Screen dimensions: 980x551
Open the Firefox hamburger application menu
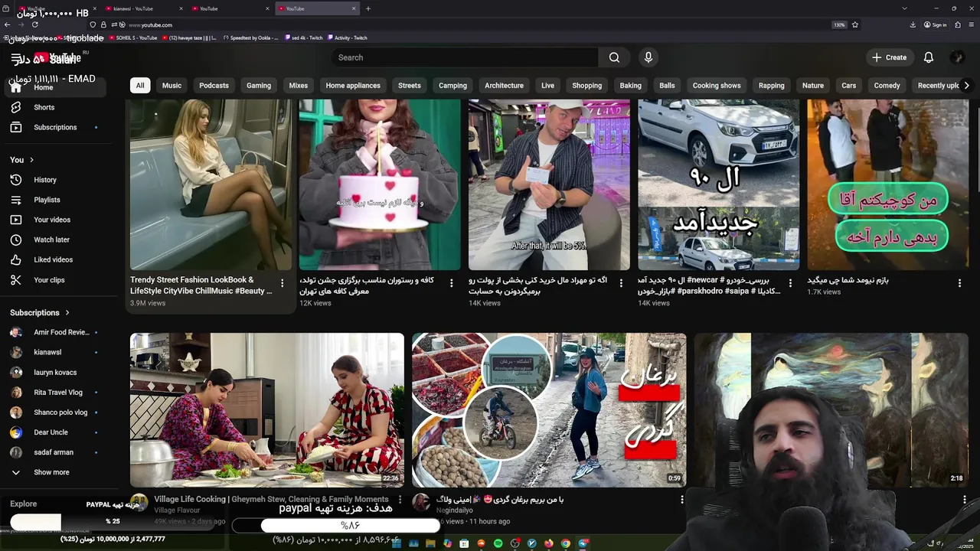coord(972,24)
